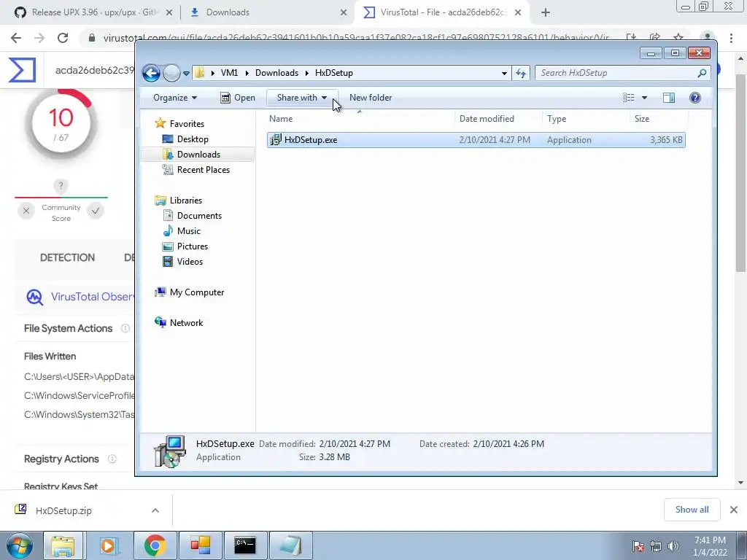Click VM1 breadcrumb in address bar

(x=229, y=73)
